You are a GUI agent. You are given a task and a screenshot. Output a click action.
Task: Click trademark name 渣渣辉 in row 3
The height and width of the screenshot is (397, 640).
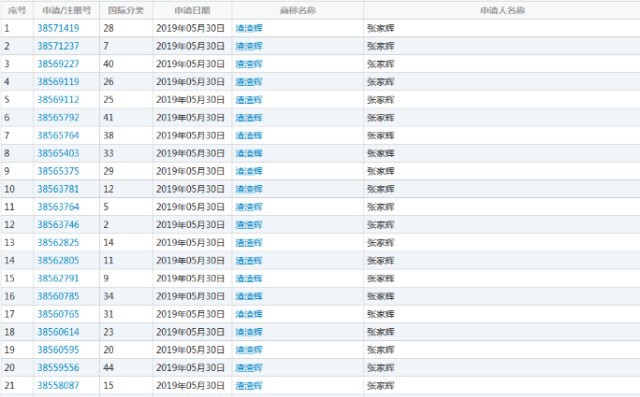(x=249, y=64)
